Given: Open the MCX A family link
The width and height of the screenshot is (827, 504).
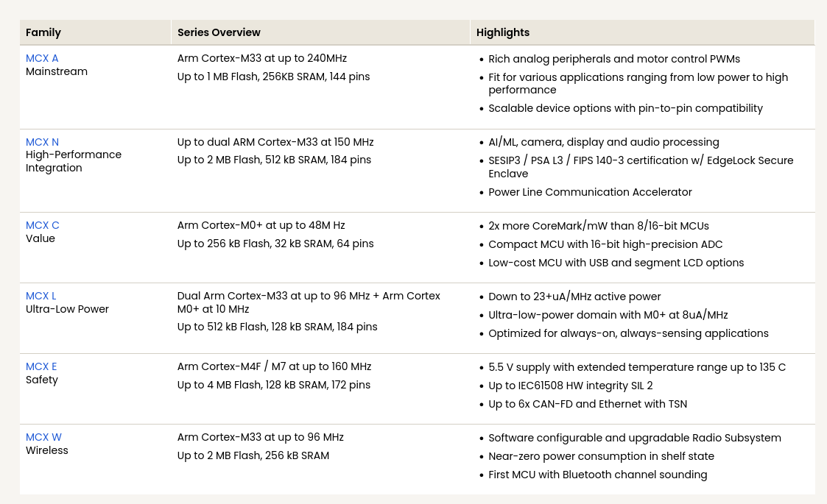Looking at the screenshot, I should point(42,59).
